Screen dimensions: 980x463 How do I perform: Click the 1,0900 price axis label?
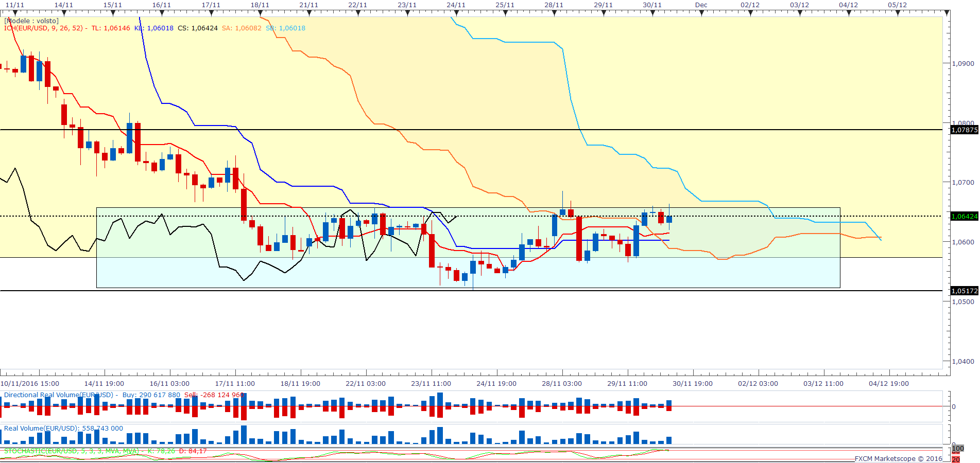963,64
